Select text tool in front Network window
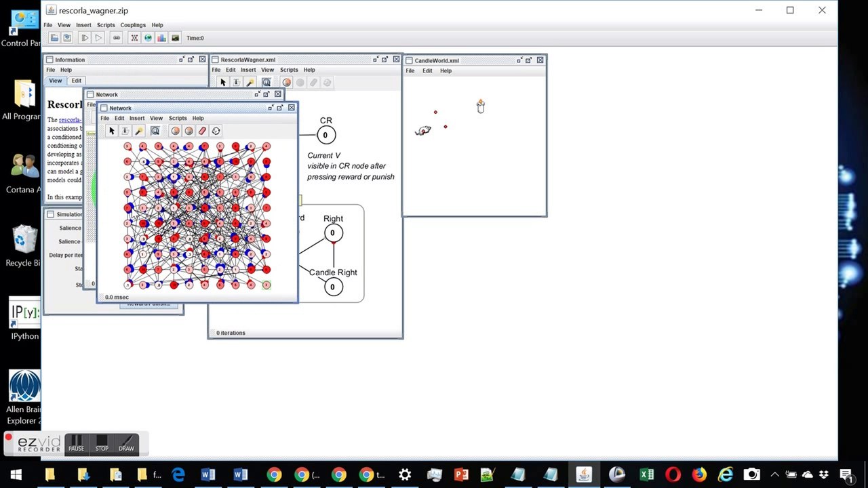The width and height of the screenshot is (868, 488). (x=125, y=131)
